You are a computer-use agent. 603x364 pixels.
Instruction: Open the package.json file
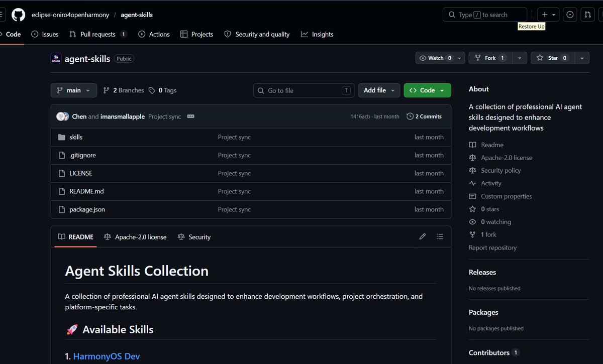(x=87, y=209)
